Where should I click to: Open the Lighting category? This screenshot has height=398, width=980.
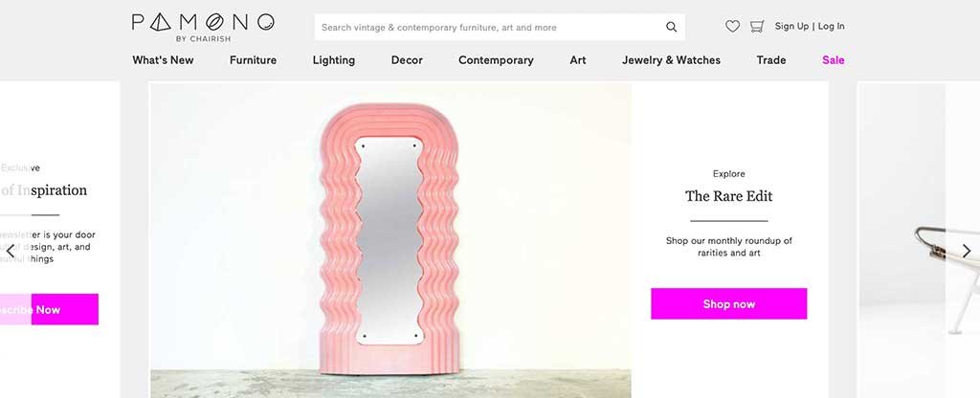333,60
